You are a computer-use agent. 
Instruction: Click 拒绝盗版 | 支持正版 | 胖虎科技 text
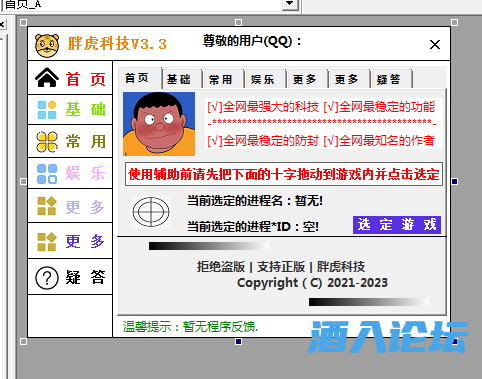281,267
